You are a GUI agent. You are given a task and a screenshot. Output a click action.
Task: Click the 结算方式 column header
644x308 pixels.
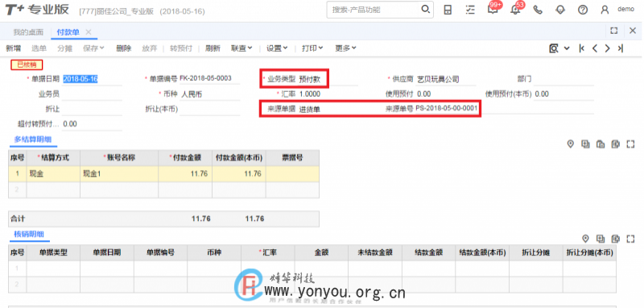click(53, 158)
